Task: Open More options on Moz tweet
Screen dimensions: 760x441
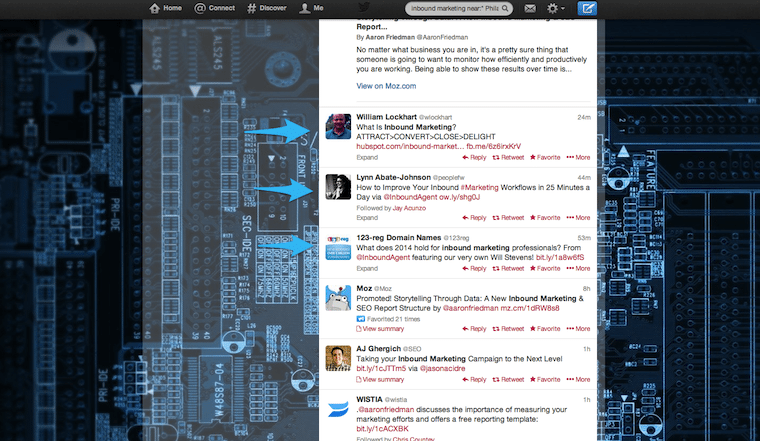Action: [x=578, y=328]
